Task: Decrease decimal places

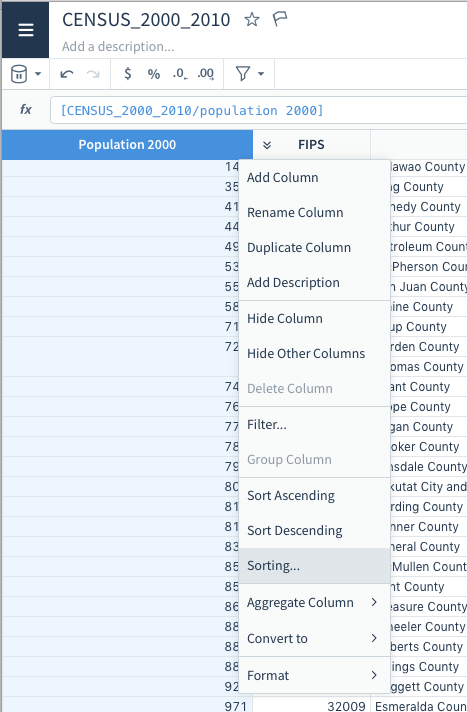Action: (x=180, y=74)
